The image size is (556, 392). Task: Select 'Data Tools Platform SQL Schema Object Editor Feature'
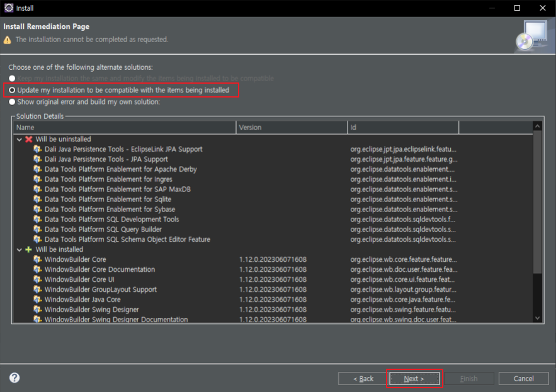[127, 239]
